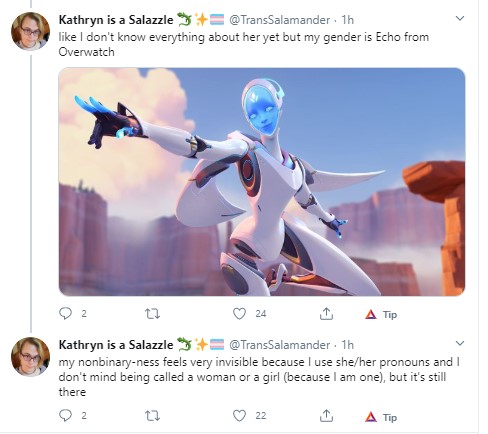Retweet the nonbinary-ness tweet
This screenshot has width=488, height=434.
click(x=152, y=416)
